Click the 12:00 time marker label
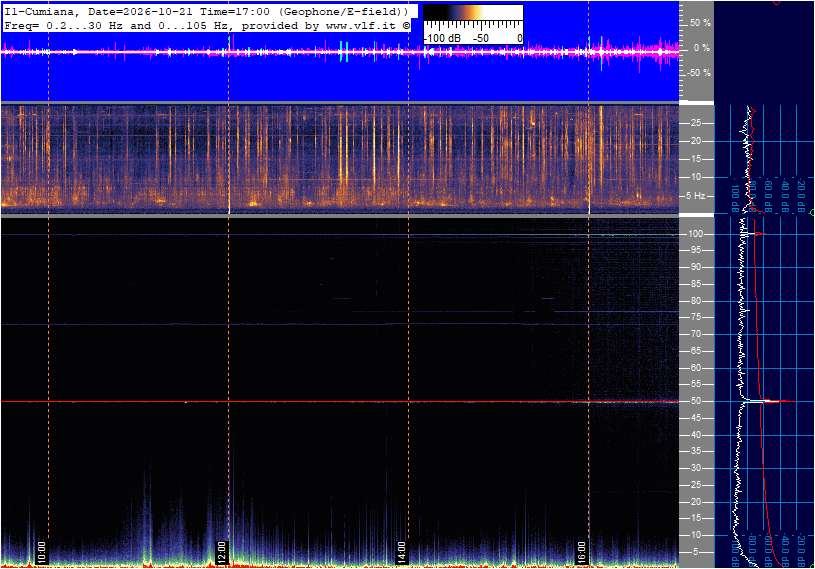The width and height of the screenshot is (815, 569). [221, 552]
